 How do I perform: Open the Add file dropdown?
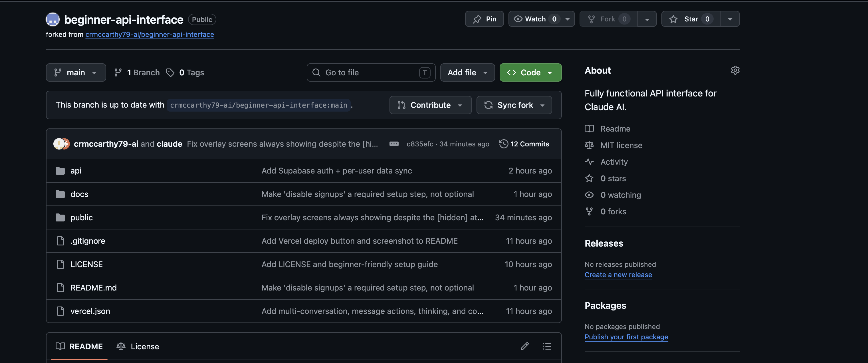click(467, 72)
